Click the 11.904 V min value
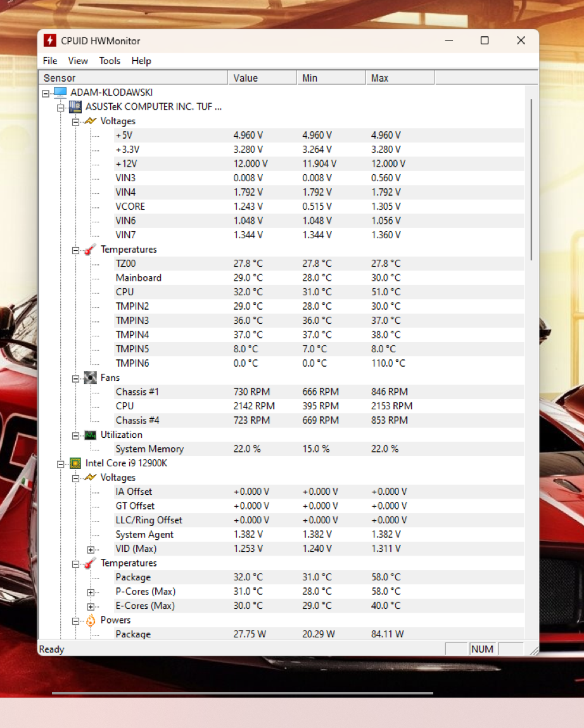Image resolution: width=584 pixels, height=728 pixels. [x=319, y=164]
